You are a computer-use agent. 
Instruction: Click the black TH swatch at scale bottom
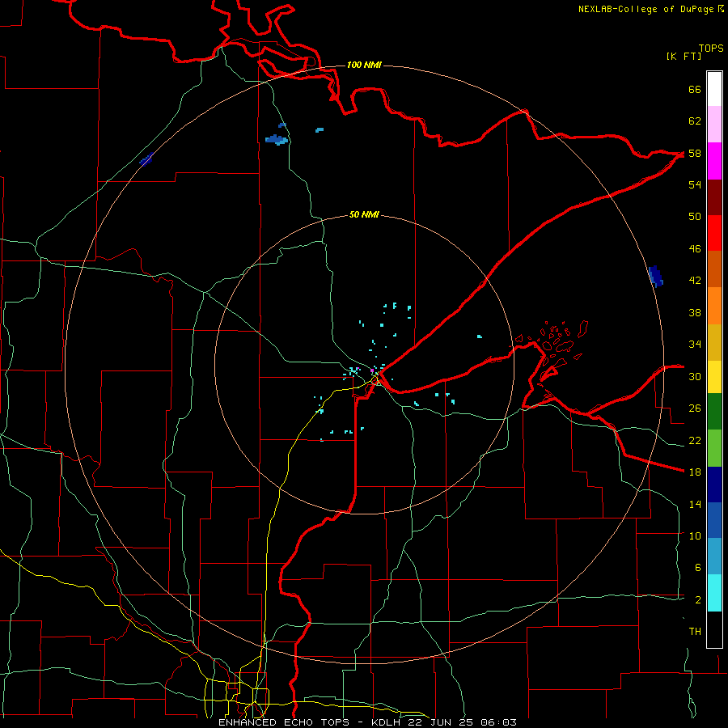pyautogui.click(x=714, y=629)
